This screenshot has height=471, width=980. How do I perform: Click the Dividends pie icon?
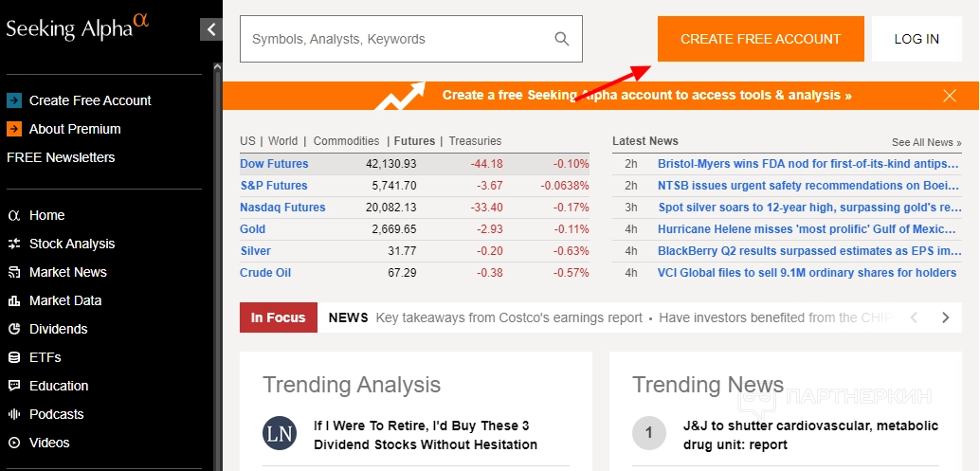click(14, 329)
